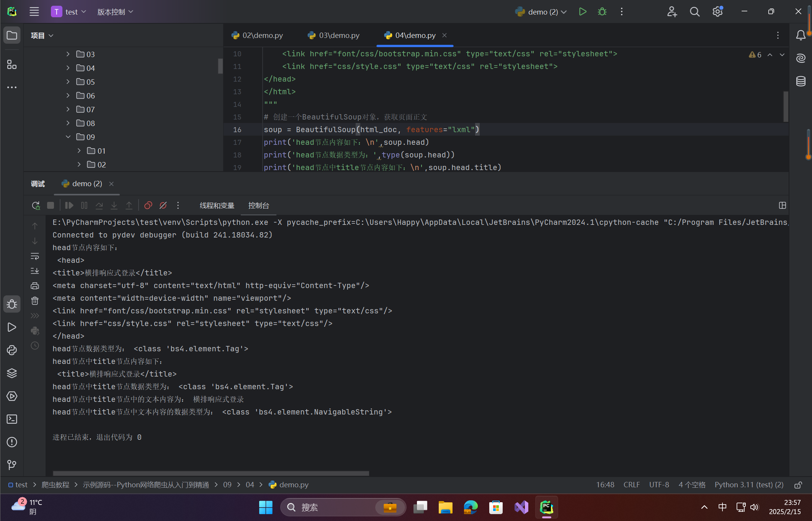This screenshot has width=812, height=521.
Task: Expand subfolder 01 under 09
Action: (x=79, y=151)
